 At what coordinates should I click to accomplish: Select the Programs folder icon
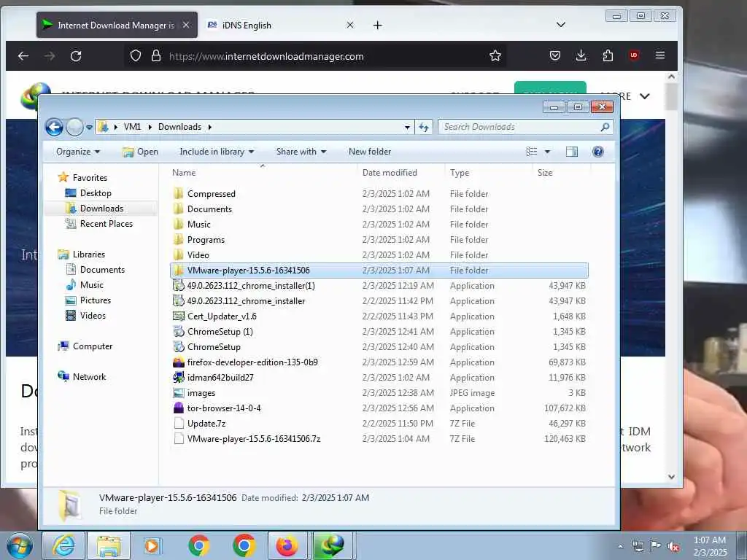[x=178, y=239]
